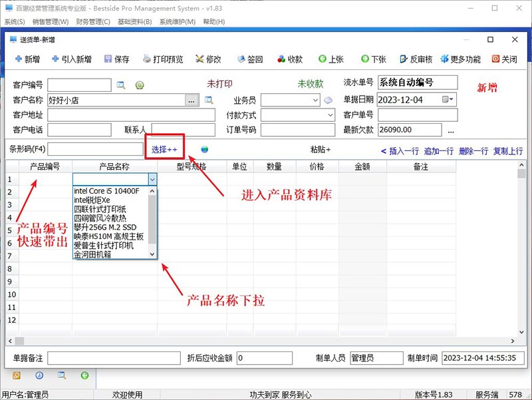
Task: Click the 粘贴+ button
Action: click(321, 149)
